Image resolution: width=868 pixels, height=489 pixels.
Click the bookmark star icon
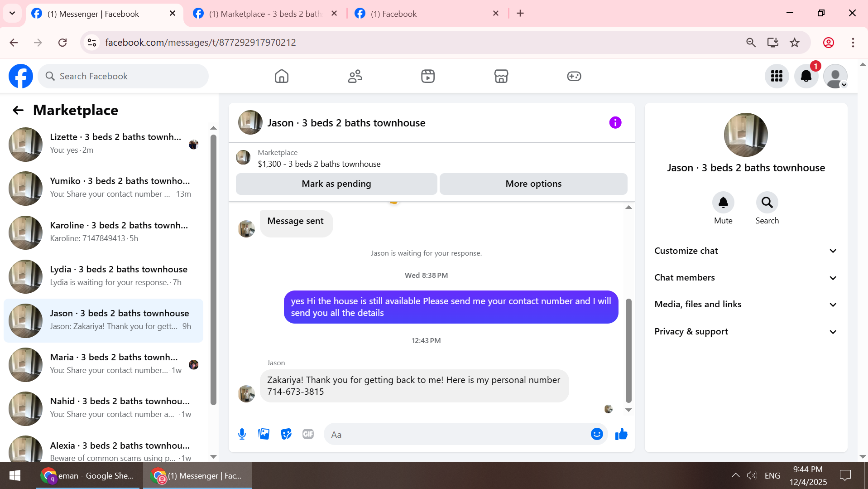795,43
